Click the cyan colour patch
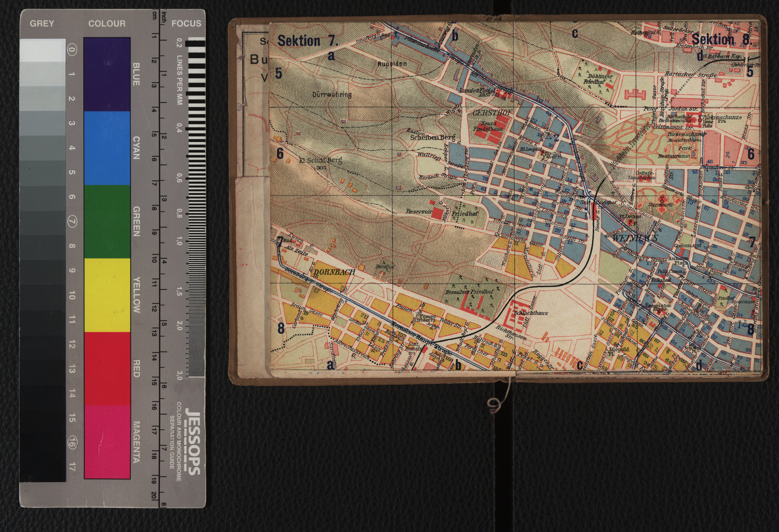Image resolution: width=779 pixels, height=532 pixels. (x=107, y=148)
